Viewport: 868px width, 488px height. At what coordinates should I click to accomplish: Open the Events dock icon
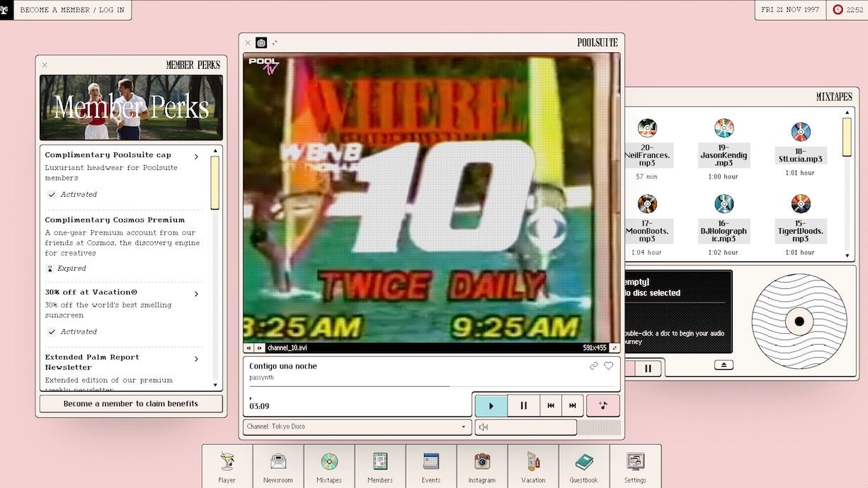pyautogui.click(x=431, y=466)
